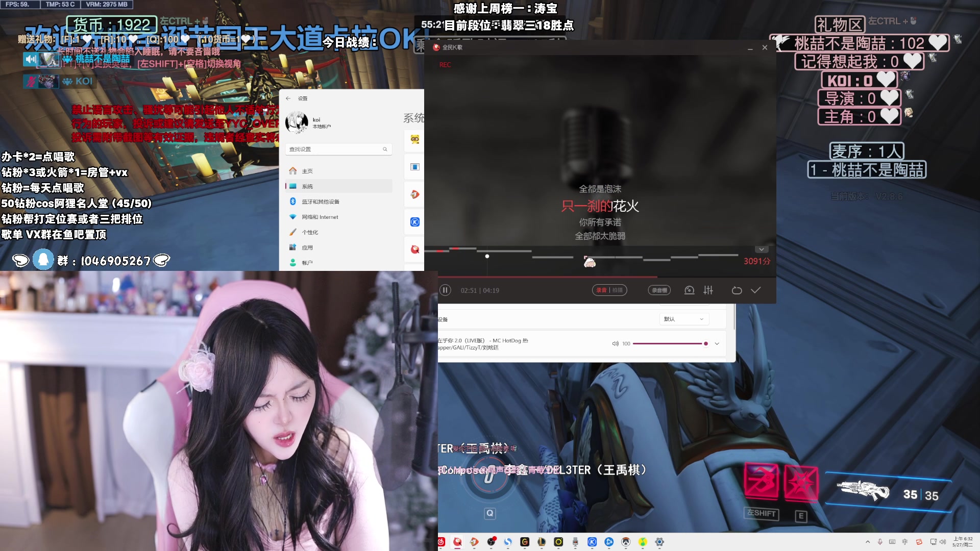
Task: Click the 中 input method indicator
Action: pyautogui.click(x=905, y=542)
